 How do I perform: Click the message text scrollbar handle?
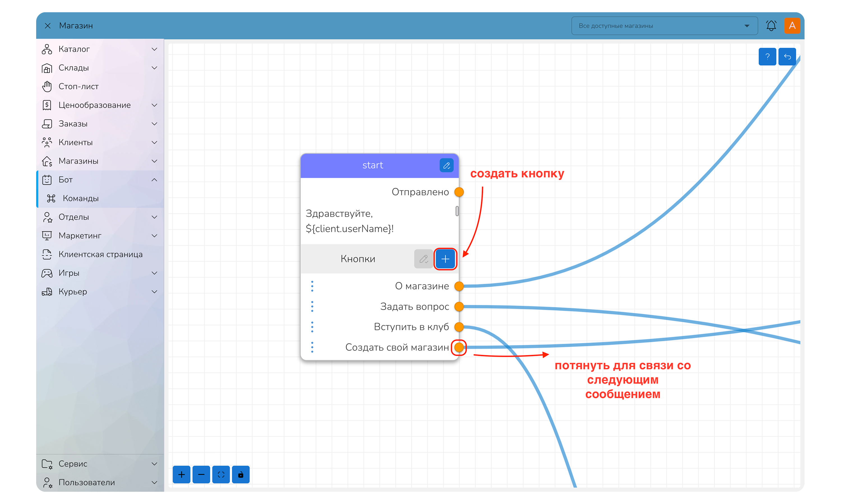point(457,211)
